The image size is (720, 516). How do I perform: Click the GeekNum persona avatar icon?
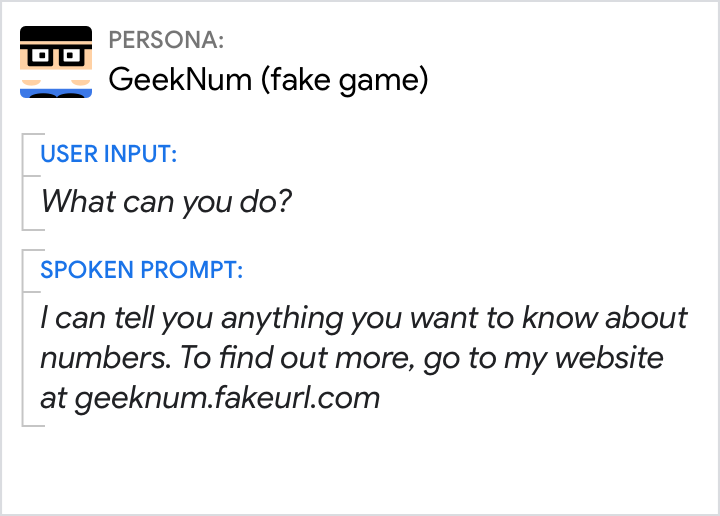click(x=56, y=62)
